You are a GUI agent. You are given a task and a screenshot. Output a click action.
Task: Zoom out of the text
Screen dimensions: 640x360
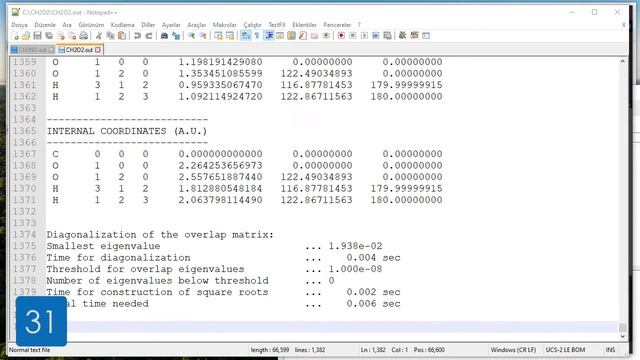click(x=202, y=36)
